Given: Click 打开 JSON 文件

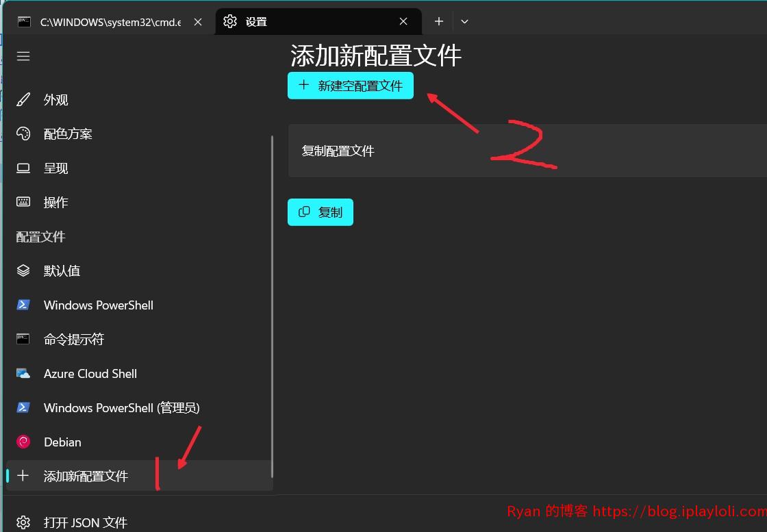Looking at the screenshot, I should coord(140,522).
